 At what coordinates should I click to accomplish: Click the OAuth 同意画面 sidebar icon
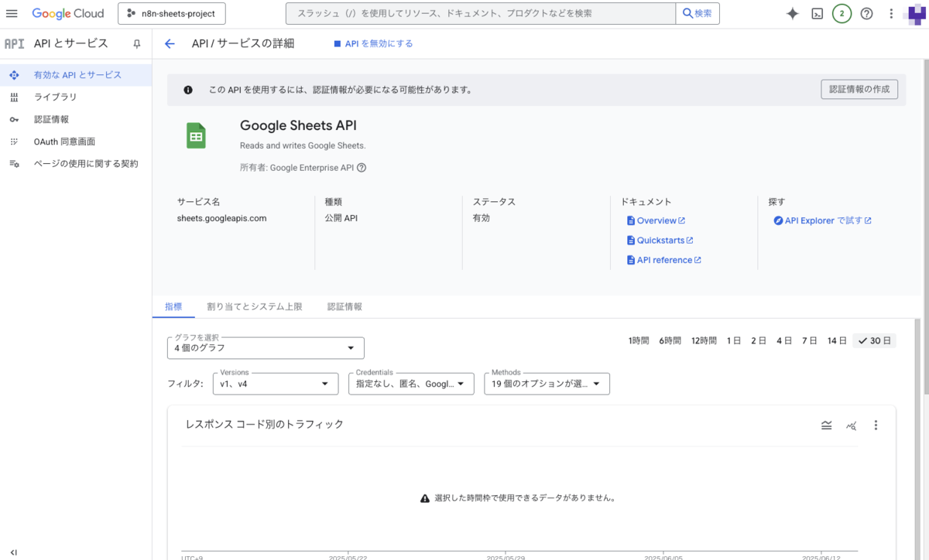click(13, 142)
